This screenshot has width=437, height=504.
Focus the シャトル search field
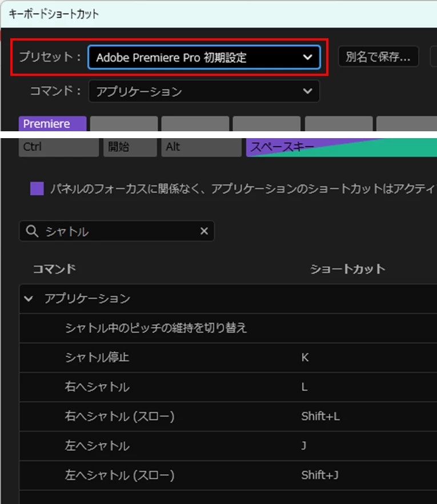tap(117, 231)
